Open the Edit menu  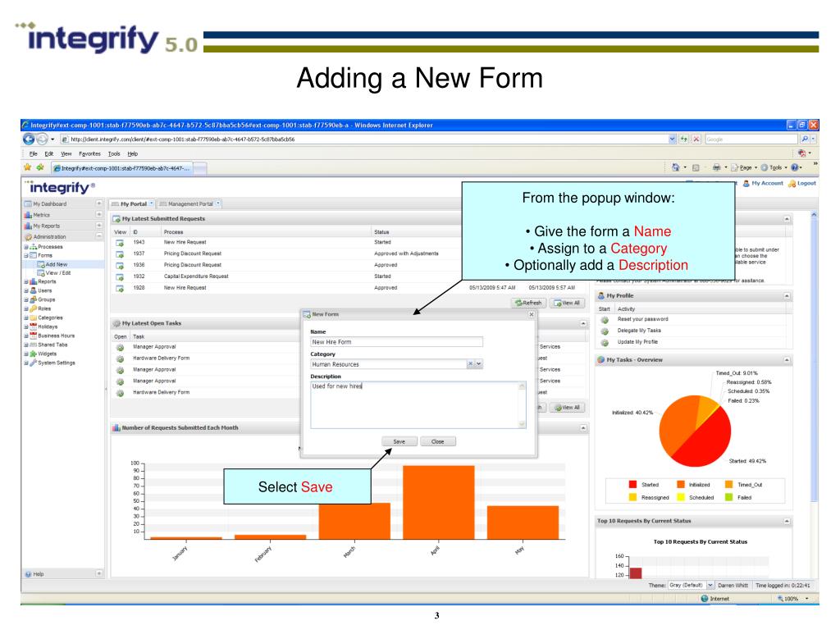click(48, 153)
